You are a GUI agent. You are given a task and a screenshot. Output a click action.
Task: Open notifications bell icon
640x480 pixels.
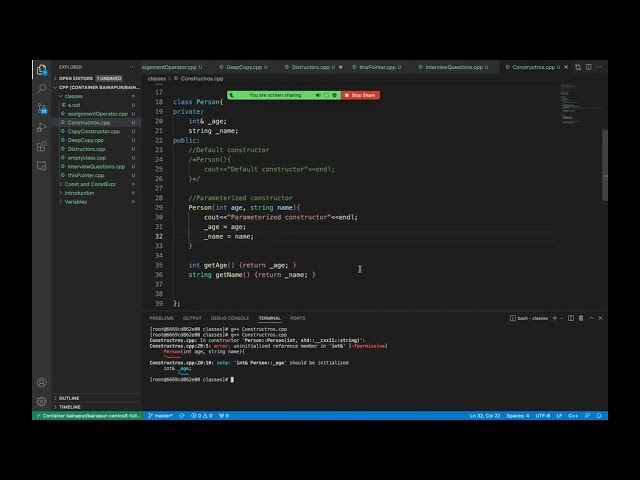click(x=599, y=416)
